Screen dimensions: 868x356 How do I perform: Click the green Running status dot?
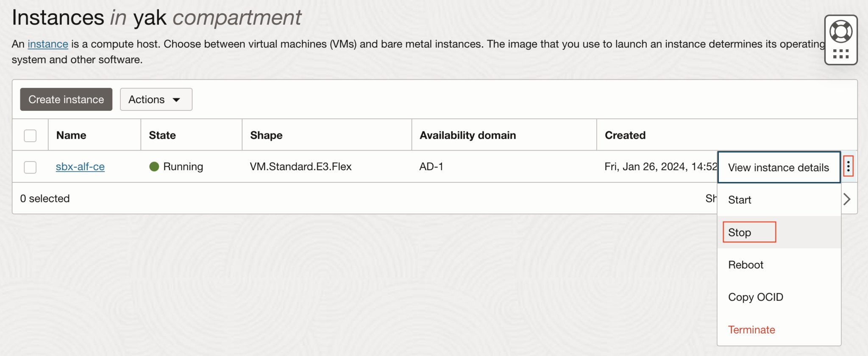click(154, 167)
